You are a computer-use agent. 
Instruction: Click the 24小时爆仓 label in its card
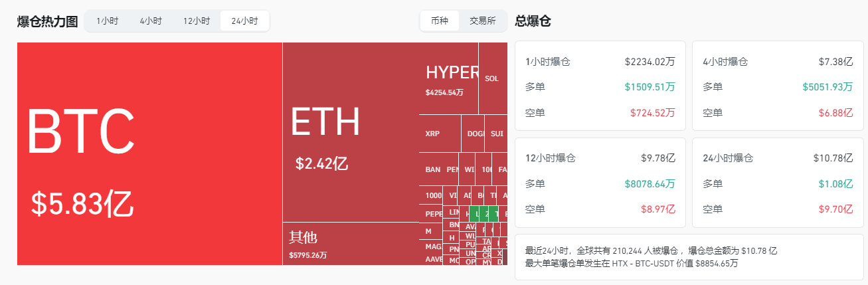point(729,158)
